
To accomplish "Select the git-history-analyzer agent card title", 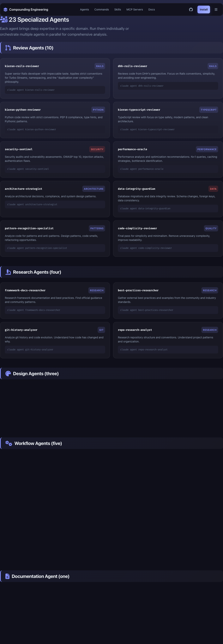I will (21, 330).
